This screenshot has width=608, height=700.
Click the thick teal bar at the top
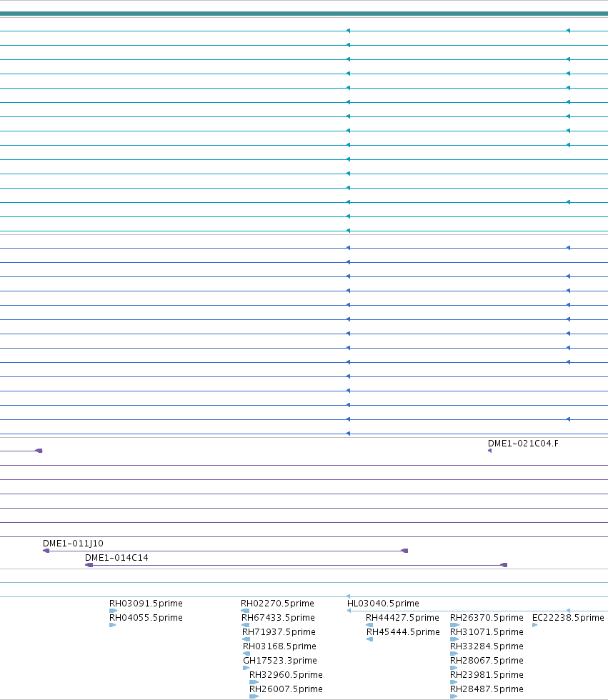coord(304,14)
